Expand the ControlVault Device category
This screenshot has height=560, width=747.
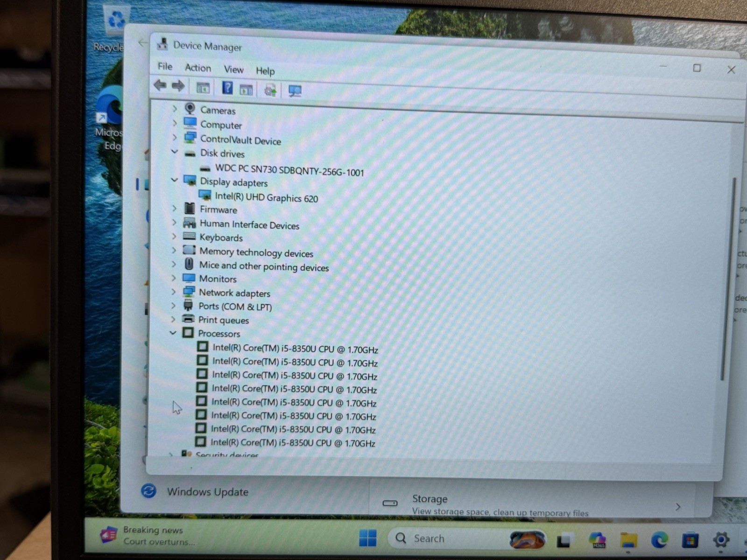click(x=175, y=138)
